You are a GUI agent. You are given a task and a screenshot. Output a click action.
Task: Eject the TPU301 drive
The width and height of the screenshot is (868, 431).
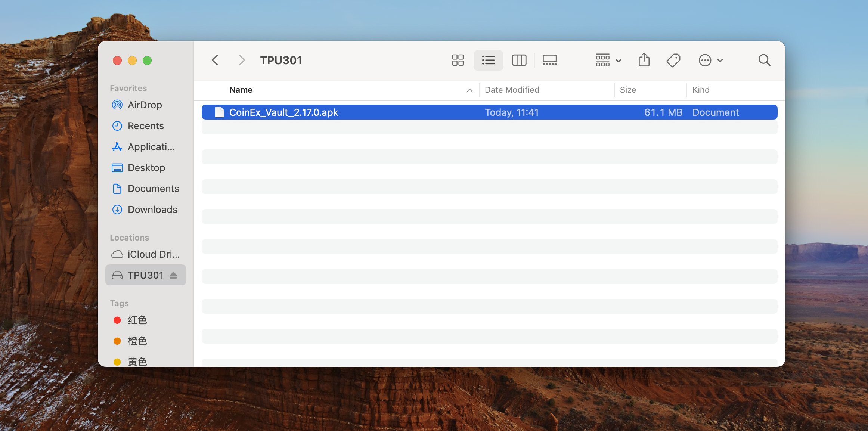(x=173, y=275)
